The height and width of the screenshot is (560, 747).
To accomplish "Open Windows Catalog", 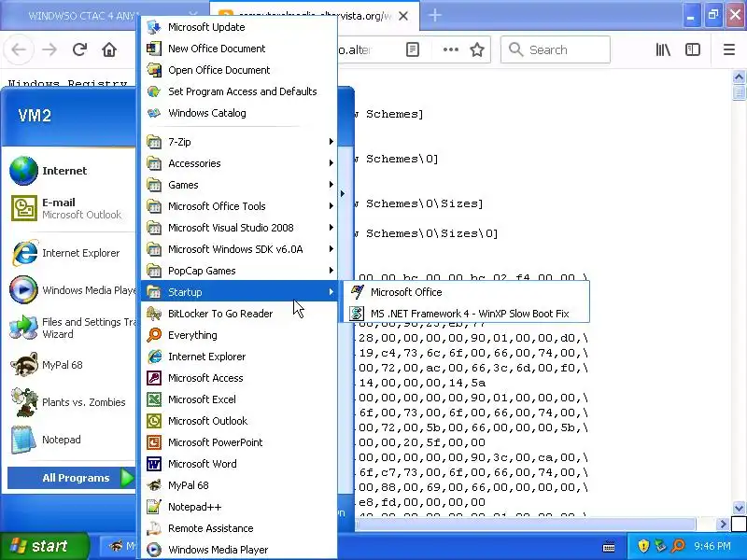I will 239,113.
